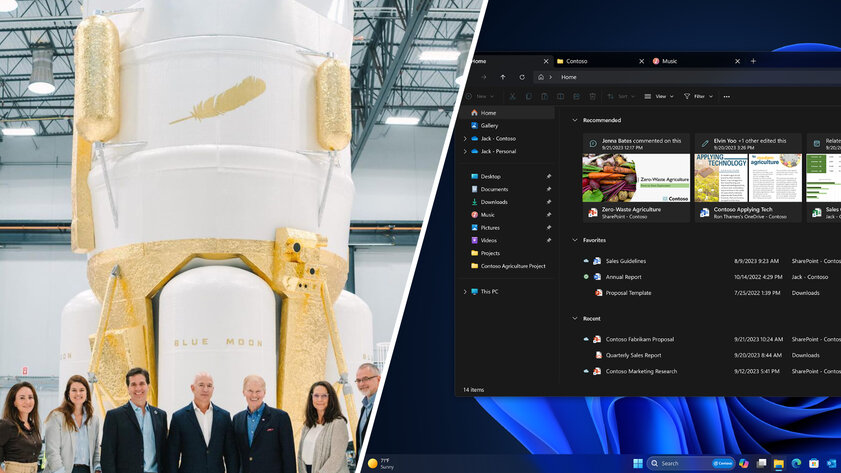Click the Share icon in toolbar
The height and width of the screenshot is (473, 841).
pos(577,97)
